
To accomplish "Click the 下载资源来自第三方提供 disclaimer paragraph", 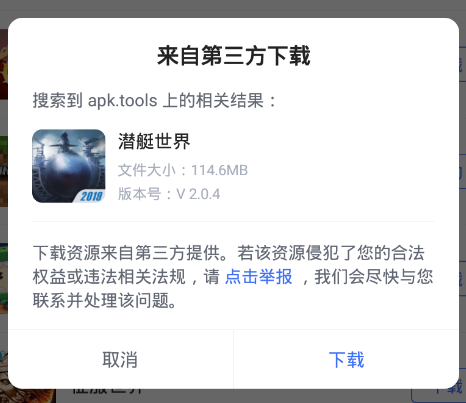I will (x=233, y=277).
